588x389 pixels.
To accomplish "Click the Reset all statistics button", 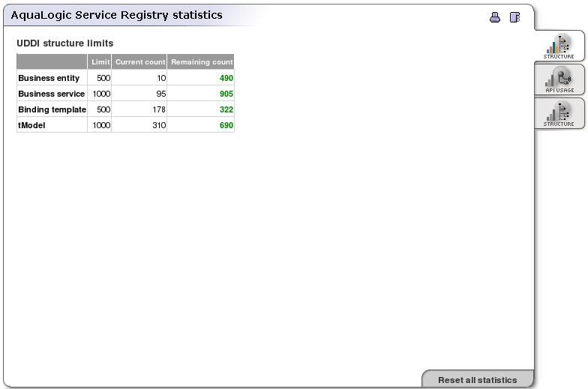I will pos(477,379).
